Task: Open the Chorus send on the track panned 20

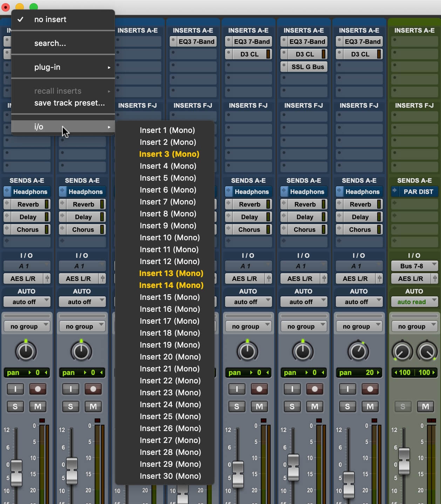Action: [360, 229]
